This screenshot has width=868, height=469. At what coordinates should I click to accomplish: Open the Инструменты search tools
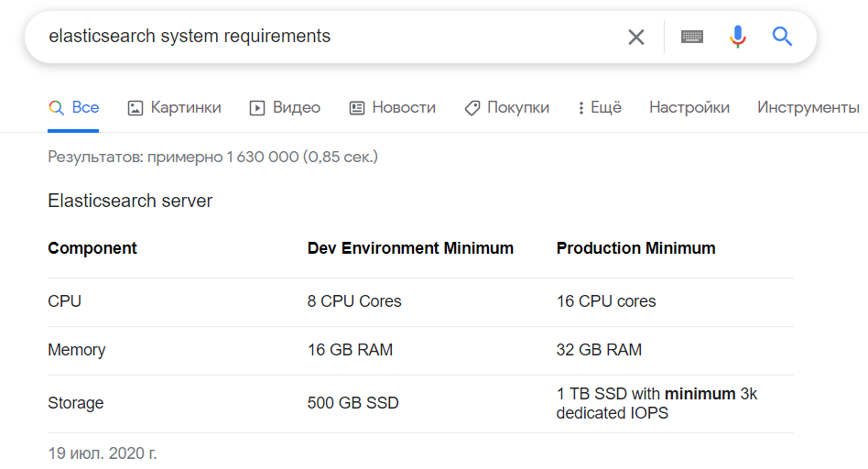(808, 108)
